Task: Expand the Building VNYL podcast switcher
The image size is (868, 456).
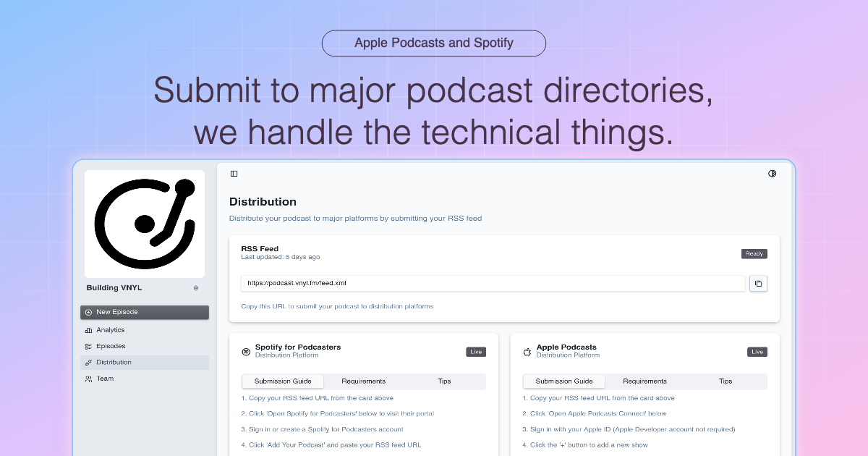Action: [x=195, y=288]
